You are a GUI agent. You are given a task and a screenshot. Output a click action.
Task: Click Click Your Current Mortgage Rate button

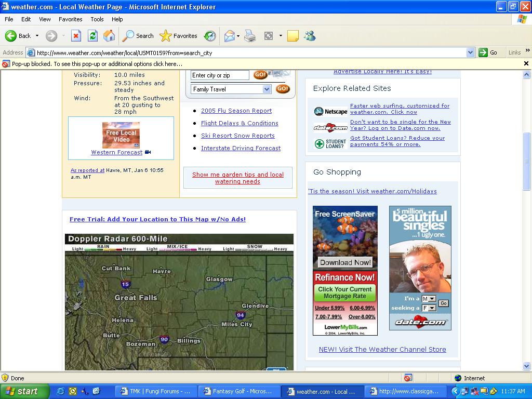pos(345,292)
